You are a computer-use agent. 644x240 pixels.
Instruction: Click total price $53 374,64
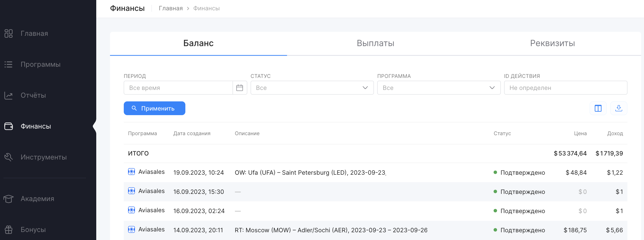pos(570,154)
